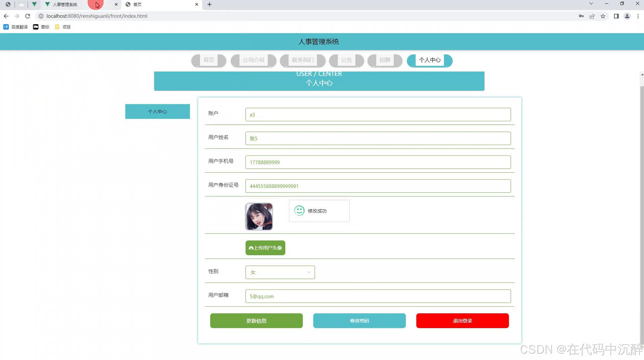Image resolution: width=644 pixels, height=360 pixels.
Task: Click the 更新信息 update button
Action: (x=256, y=321)
